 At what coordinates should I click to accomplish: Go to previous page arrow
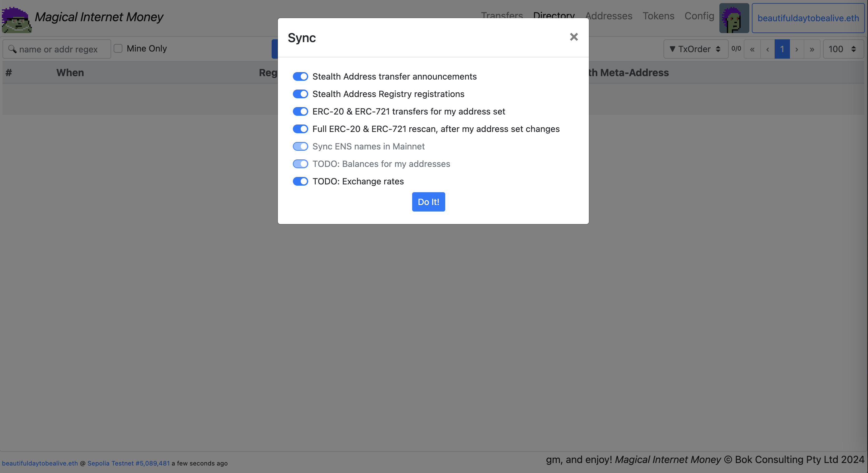[x=767, y=49]
